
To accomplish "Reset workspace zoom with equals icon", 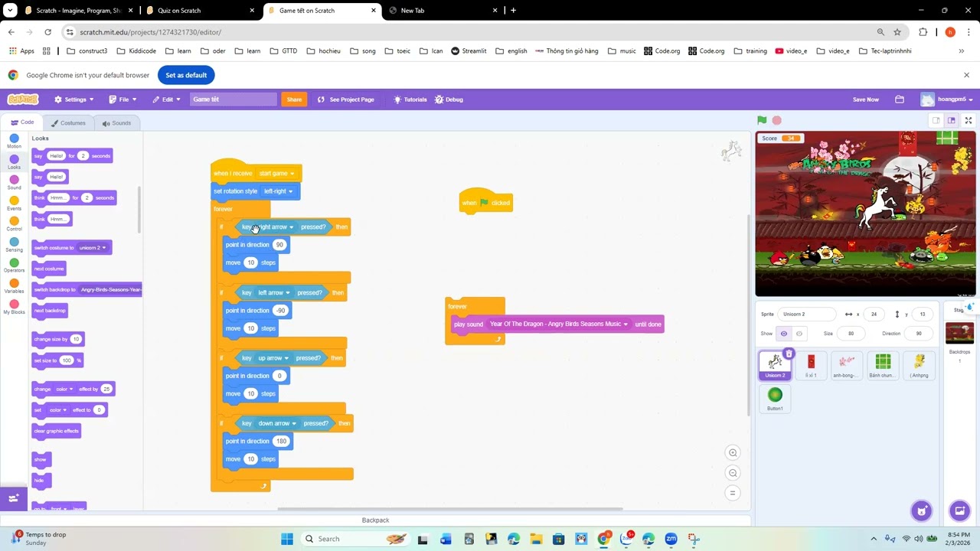I will click(733, 493).
